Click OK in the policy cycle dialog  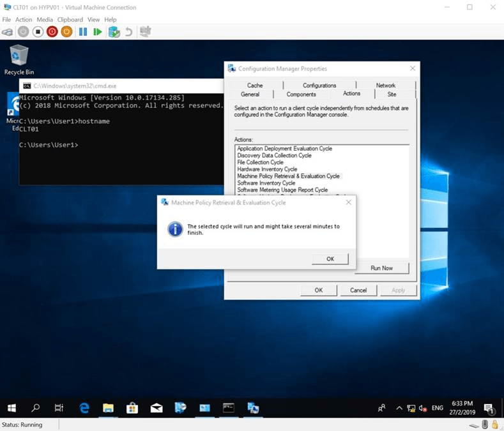coord(330,259)
